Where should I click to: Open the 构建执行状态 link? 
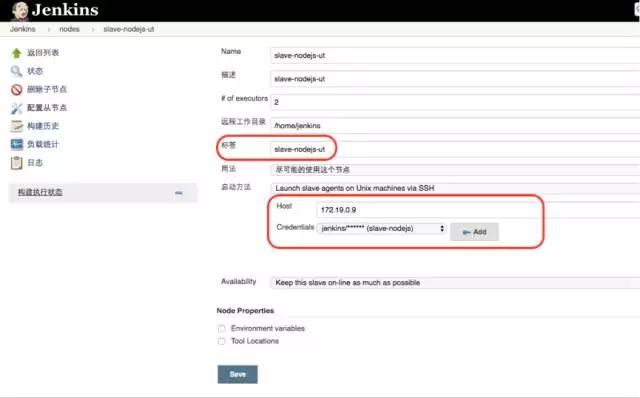point(40,192)
